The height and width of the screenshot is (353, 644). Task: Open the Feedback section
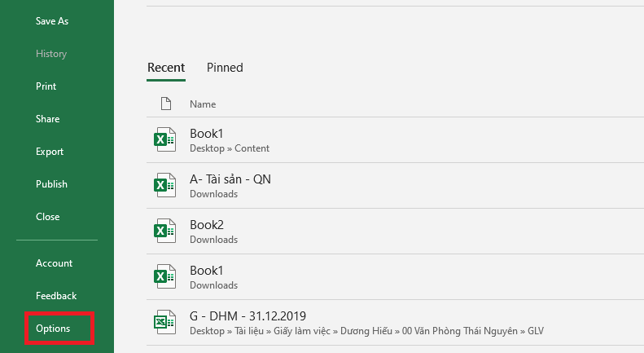[56, 296]
